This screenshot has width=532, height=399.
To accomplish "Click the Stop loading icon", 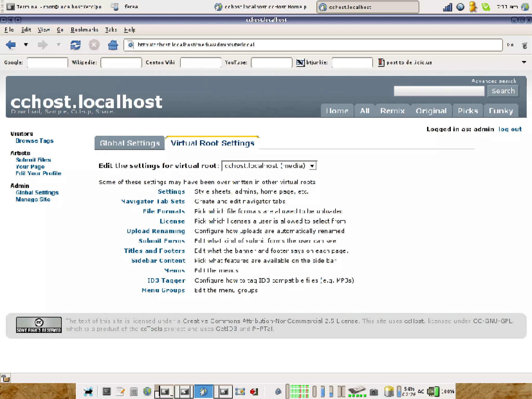I will click(94, 45).
